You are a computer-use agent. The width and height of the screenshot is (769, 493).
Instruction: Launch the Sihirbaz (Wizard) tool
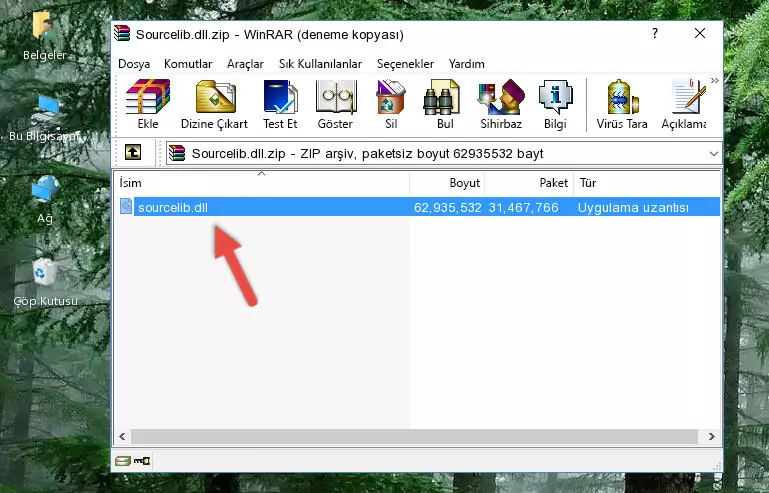(x=501, y=104)
